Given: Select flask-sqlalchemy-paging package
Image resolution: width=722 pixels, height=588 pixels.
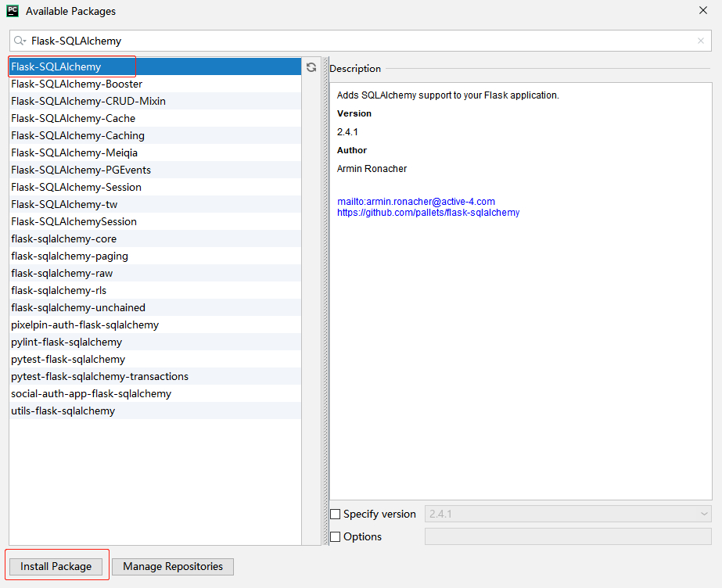Looking at the screenshot, I should [x=155, y=256].
